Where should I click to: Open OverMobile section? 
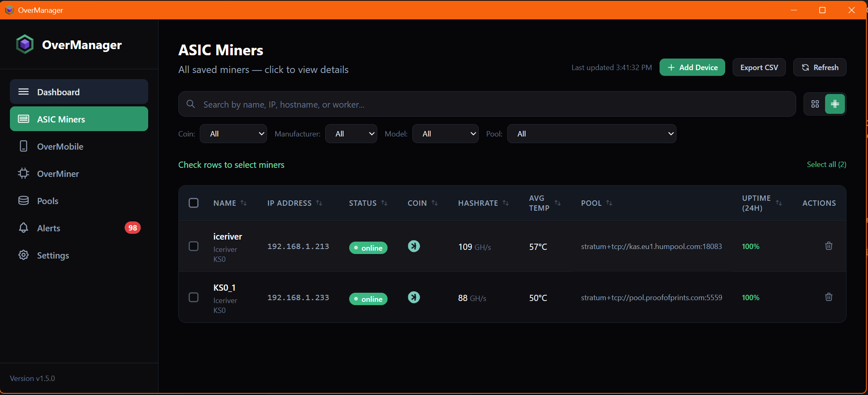79,146
